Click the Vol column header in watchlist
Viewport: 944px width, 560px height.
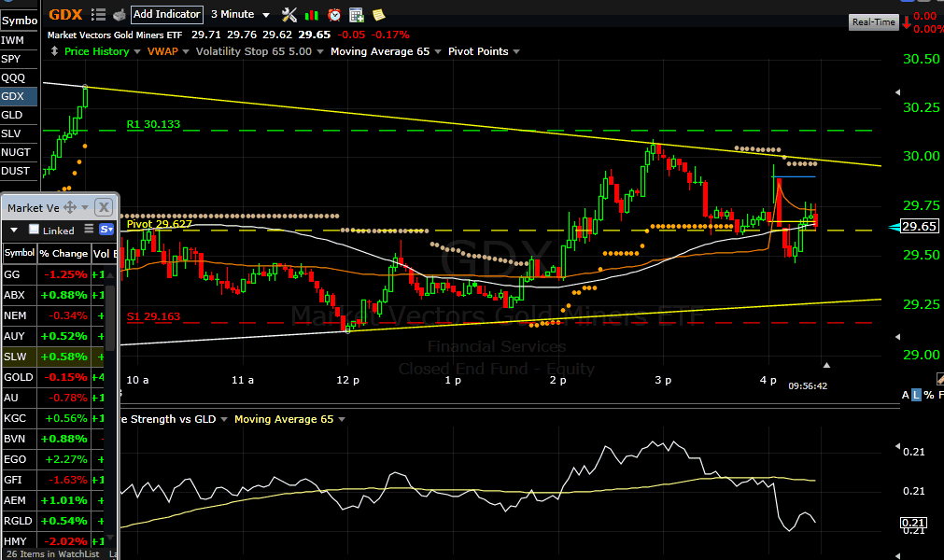pos(104,253)
